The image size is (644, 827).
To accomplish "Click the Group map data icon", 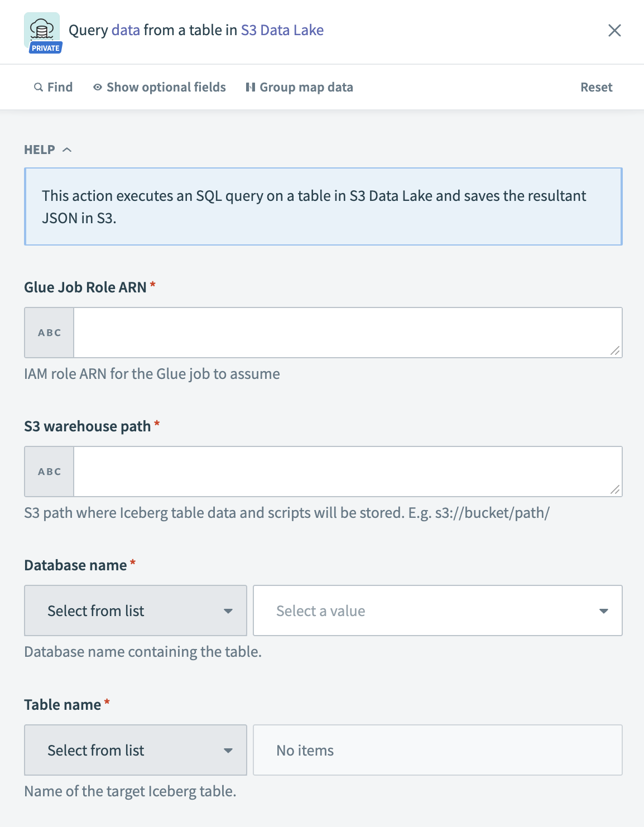I will [x=251, y=87].
